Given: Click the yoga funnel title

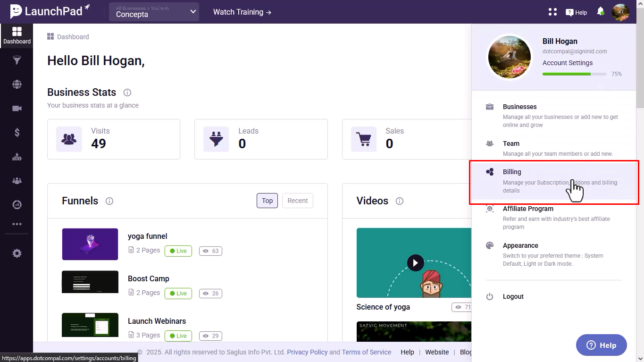Looking at the screenshot, I should click(x=147, y=236).
